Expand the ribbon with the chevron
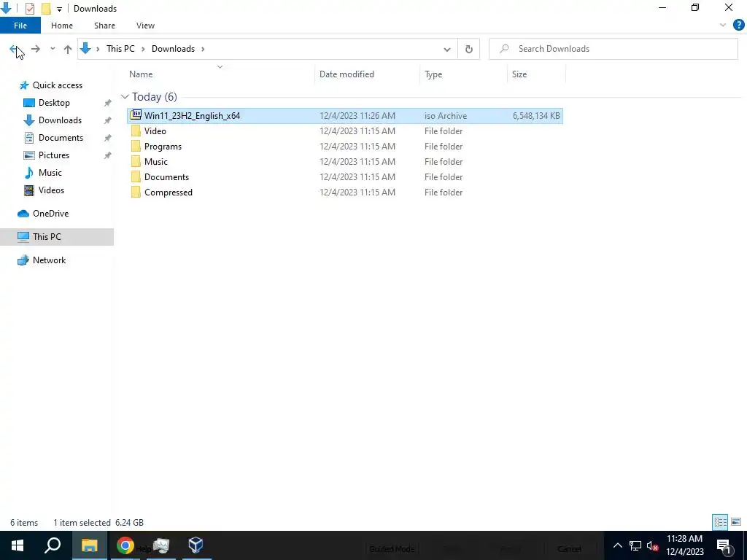Screen dimensions: 747x560 [723, 26]
